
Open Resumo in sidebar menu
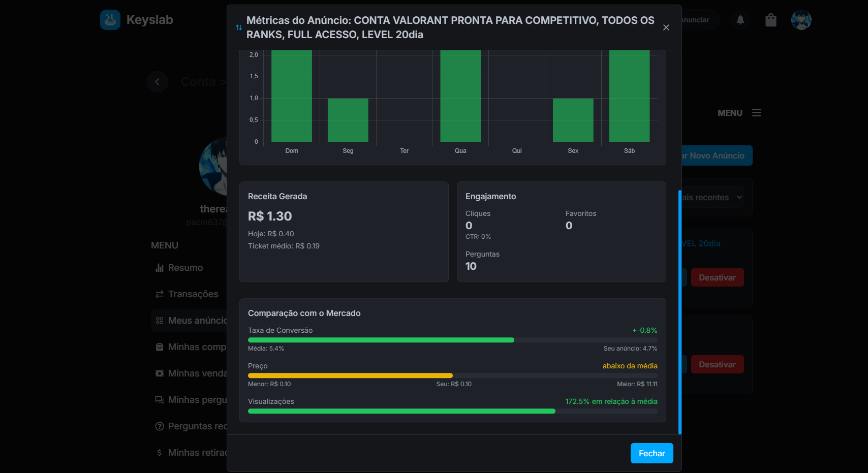[x=185, y=268]
